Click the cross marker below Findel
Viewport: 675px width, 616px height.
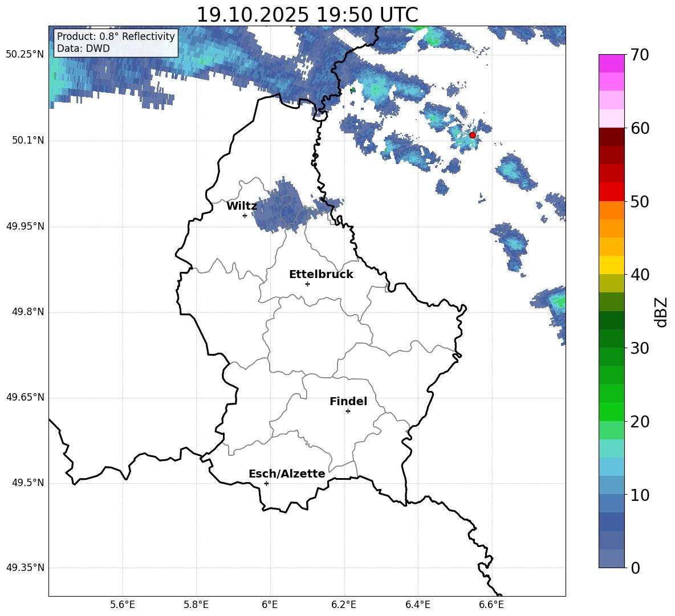[348, 411]
